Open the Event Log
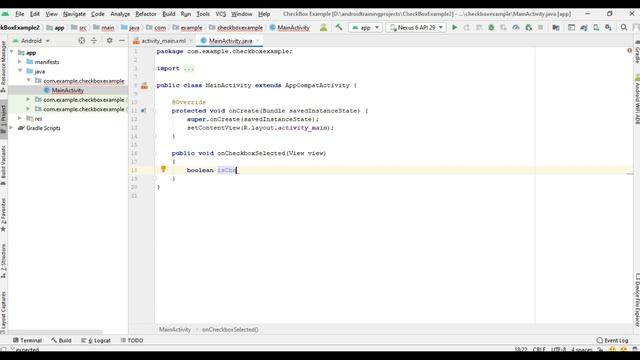 click(x=612, y=340)
